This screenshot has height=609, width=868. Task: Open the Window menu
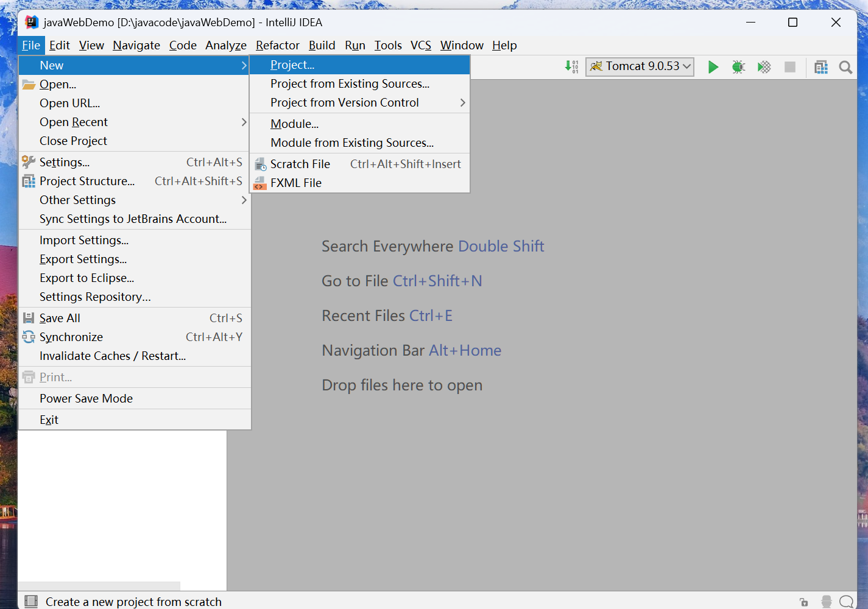[462, 45]
